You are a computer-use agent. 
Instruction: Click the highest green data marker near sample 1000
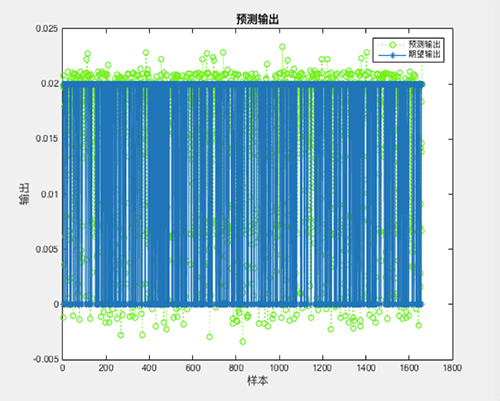click(x=282, y=47)
